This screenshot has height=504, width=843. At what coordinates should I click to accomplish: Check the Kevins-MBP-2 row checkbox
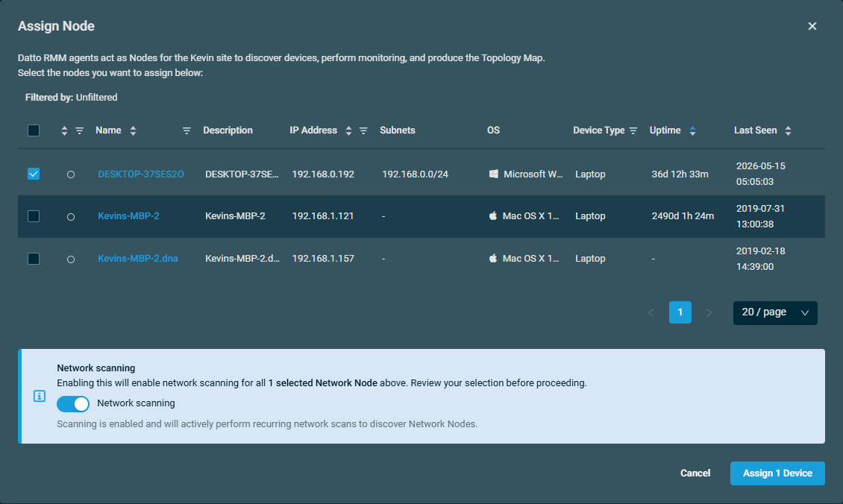[x=34, y=216]
